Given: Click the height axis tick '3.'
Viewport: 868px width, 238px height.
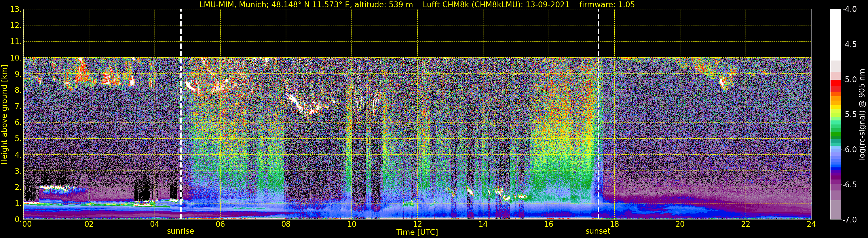Looking at the screenshot, I should [18, 171].
